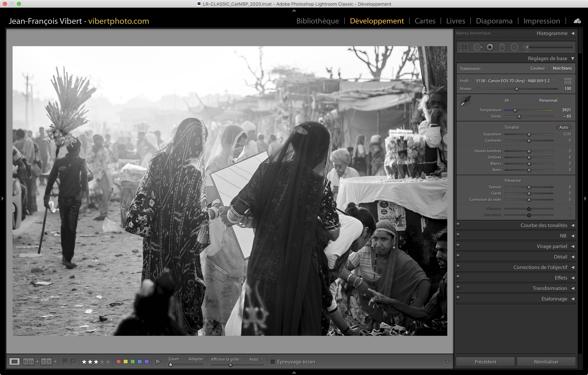Select the Crop overlay tool
Image resolution: width=588 pixels, height=375 pixels.
tap(464, 47)
